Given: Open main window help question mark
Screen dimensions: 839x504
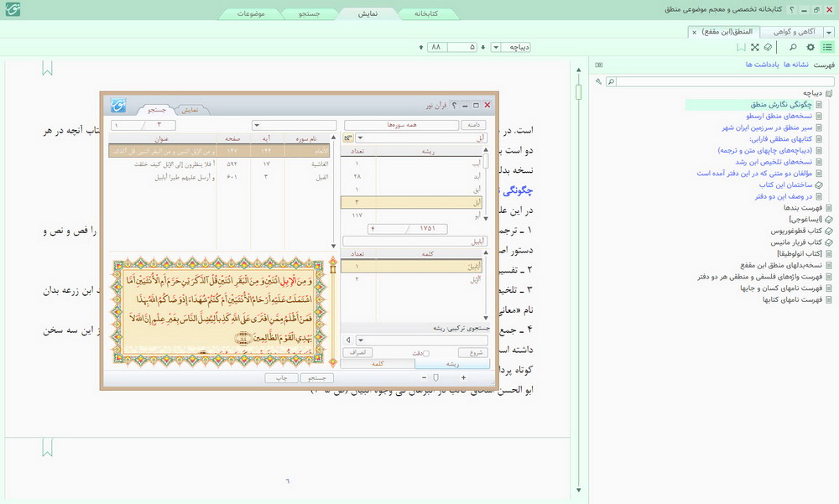Looking at the screenshot, I should tap(792, 9).
